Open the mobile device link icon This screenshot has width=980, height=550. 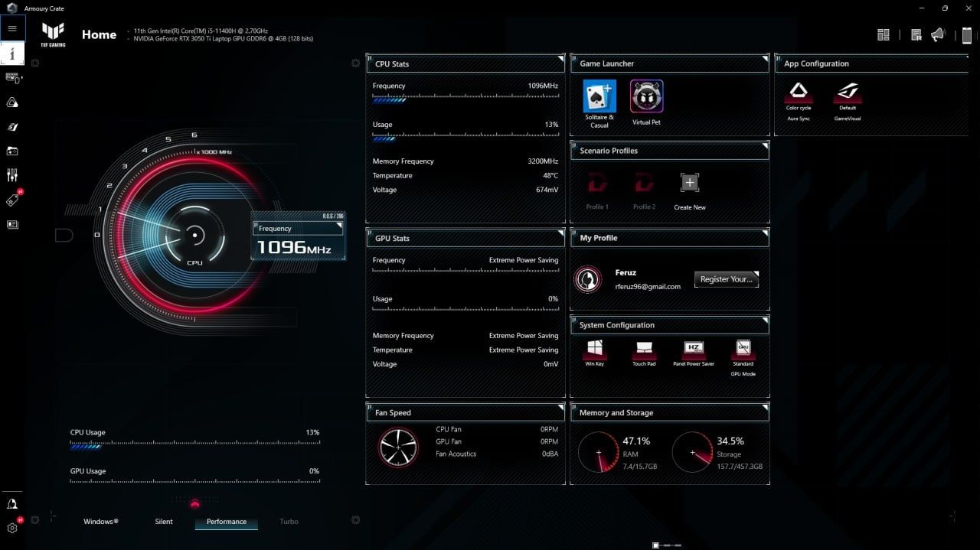(967, 35)
